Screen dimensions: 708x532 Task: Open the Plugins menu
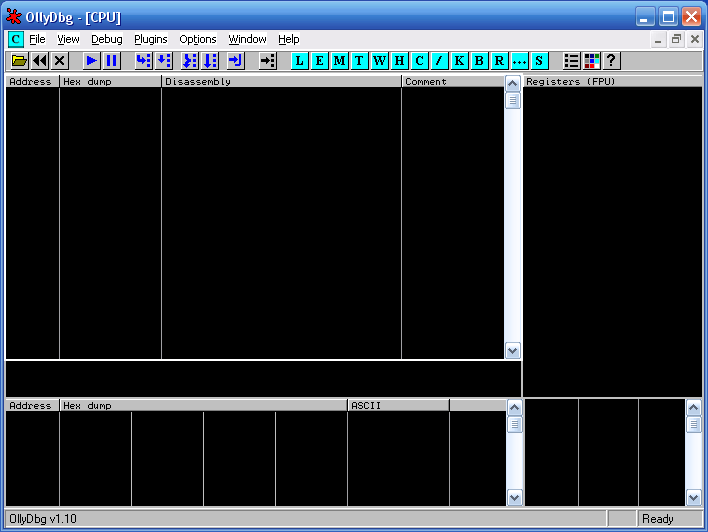pos(151,39)
